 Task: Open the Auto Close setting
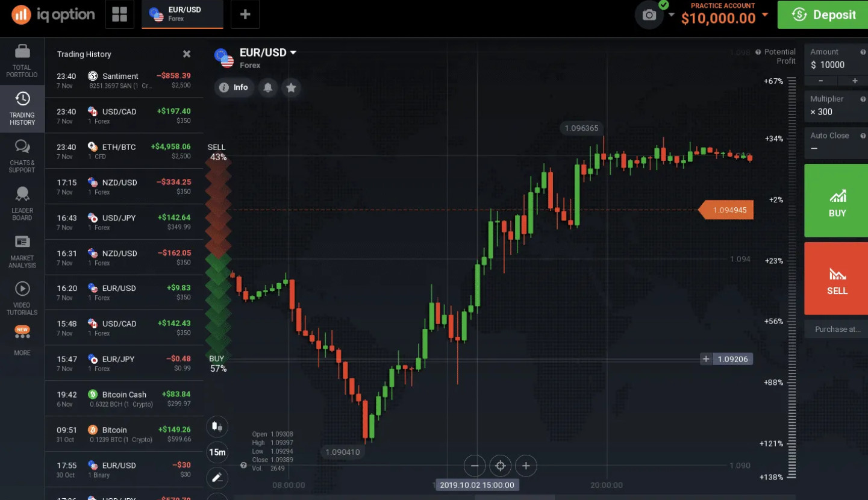pos(836,143)
